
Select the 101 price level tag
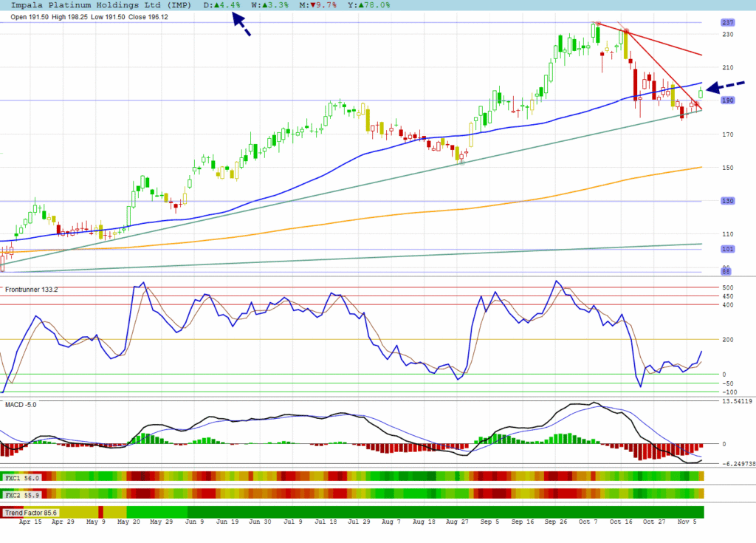726,250
